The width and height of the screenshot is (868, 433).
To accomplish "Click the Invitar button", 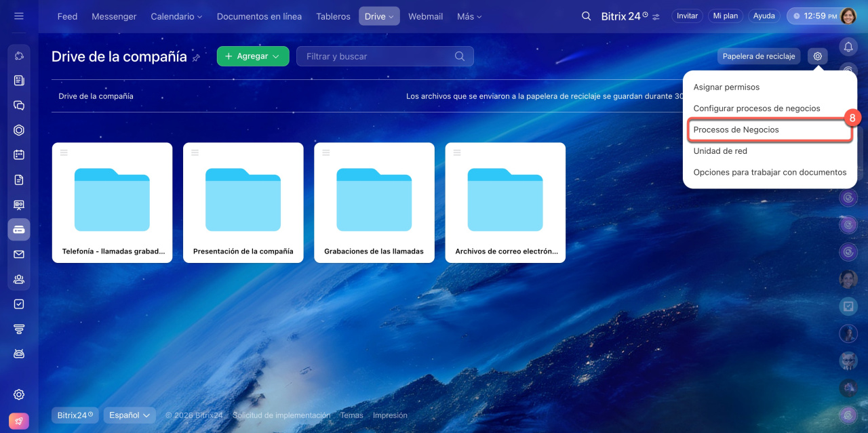I will point(687,16).
